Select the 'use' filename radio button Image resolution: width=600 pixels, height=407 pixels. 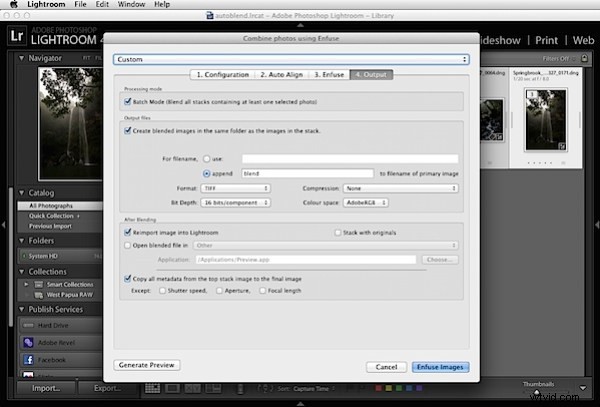pos(207,159)
